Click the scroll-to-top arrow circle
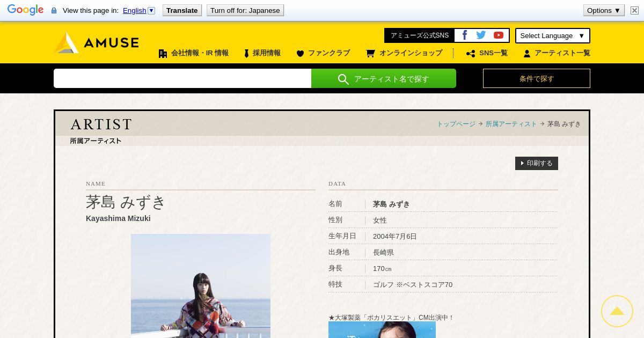Image resolution: width=644 pixels, height=338 pixels. coord(617,311)
